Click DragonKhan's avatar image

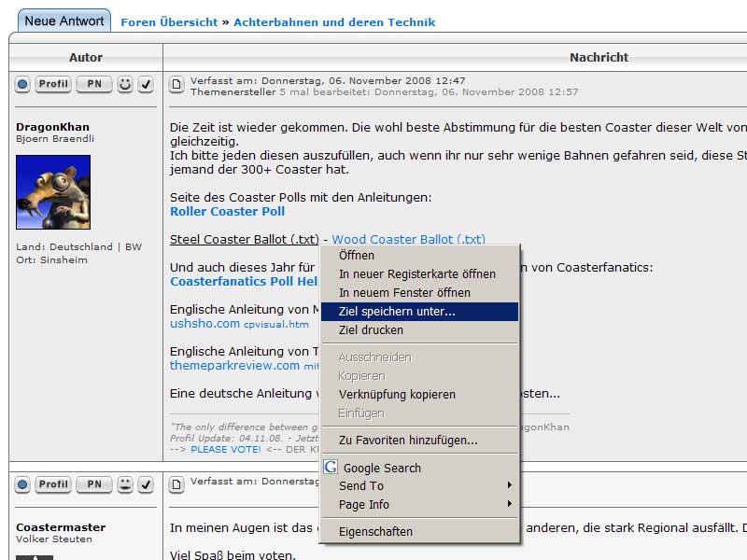53,192
